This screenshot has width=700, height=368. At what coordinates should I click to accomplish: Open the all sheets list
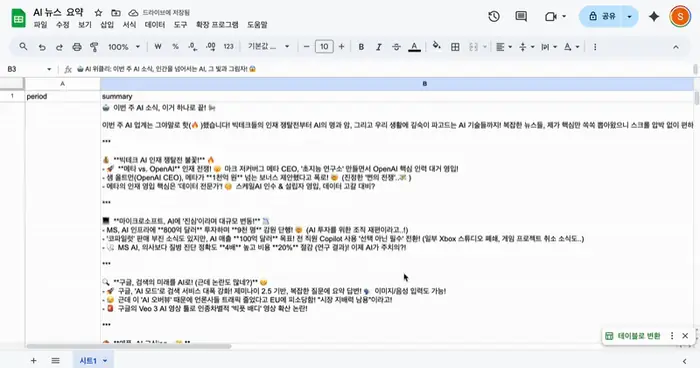coord(55,360)
